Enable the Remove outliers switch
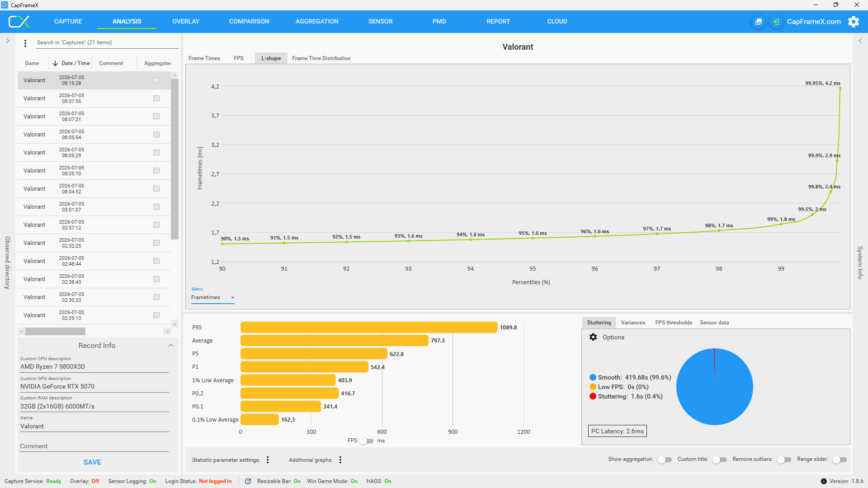This screenshot has width=868, height=488. 784,460
